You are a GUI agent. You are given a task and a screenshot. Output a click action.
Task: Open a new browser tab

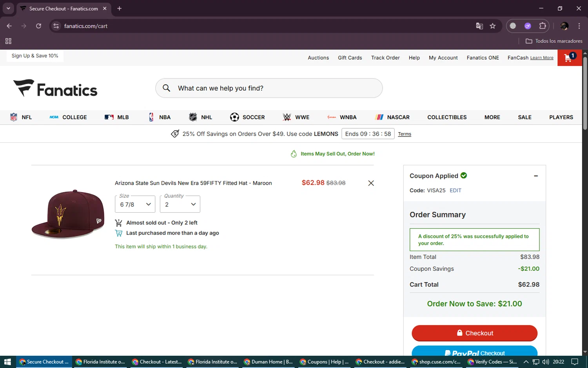[120, 9]
